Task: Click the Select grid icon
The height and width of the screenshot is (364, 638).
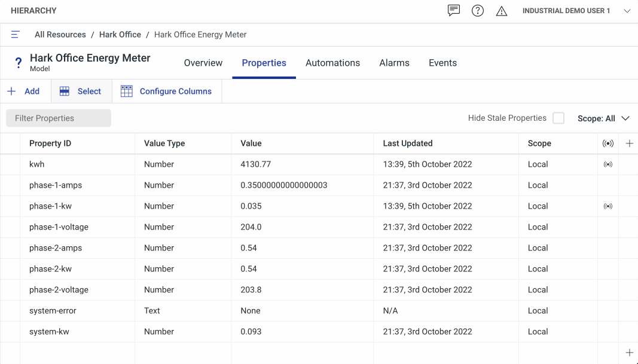Action: (65, 91)
